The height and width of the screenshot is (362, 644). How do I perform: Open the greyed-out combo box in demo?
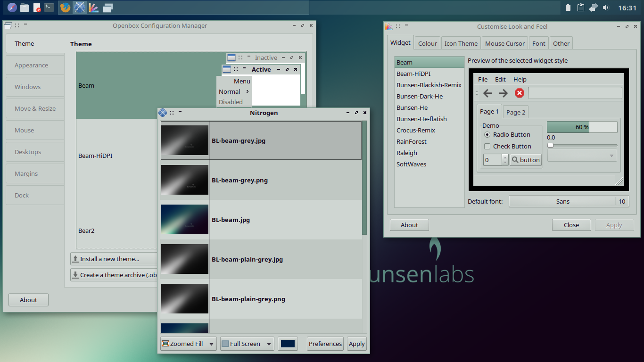[x=582, y=155]
